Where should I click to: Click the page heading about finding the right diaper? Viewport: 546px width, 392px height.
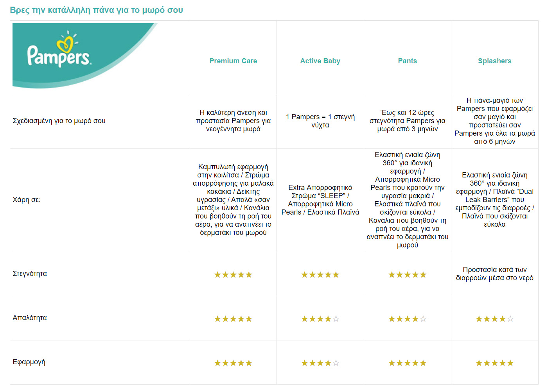(96, 10)
